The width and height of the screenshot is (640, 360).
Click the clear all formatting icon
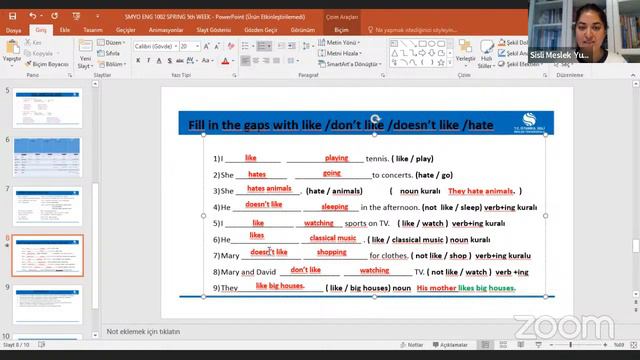coord(231,47)
